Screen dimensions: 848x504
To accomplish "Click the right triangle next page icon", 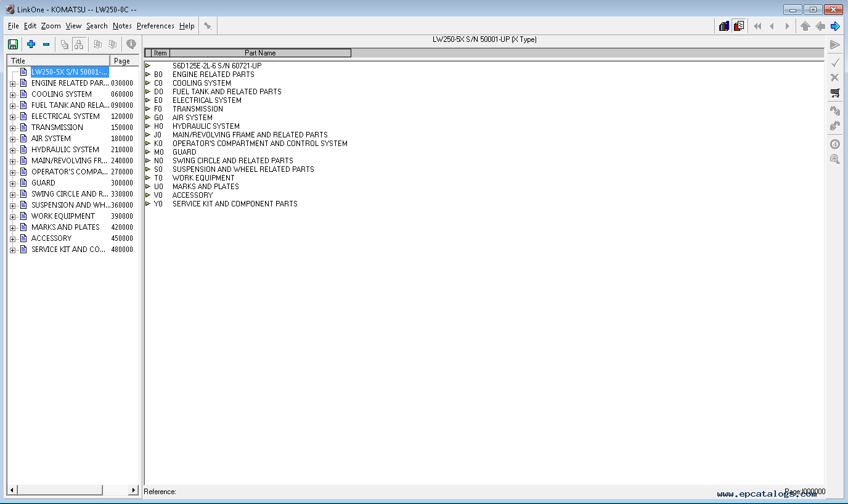I will coord(787,26).
